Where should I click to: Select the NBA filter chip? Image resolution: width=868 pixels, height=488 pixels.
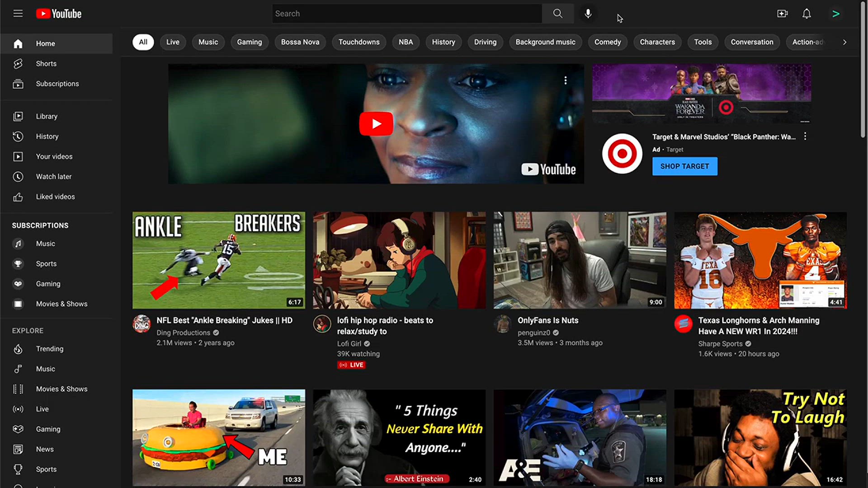406,42
